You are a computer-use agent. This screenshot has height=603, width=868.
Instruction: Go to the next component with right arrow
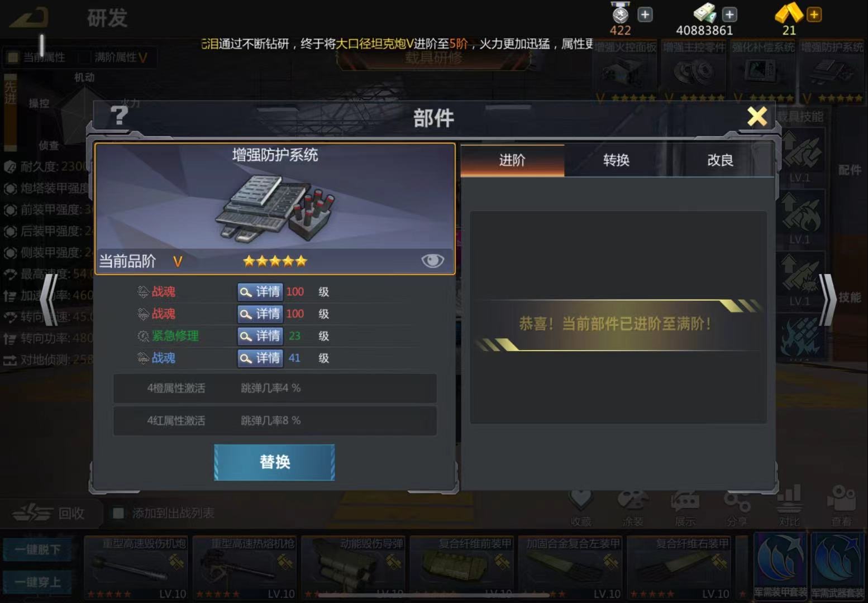pos(828,300)
